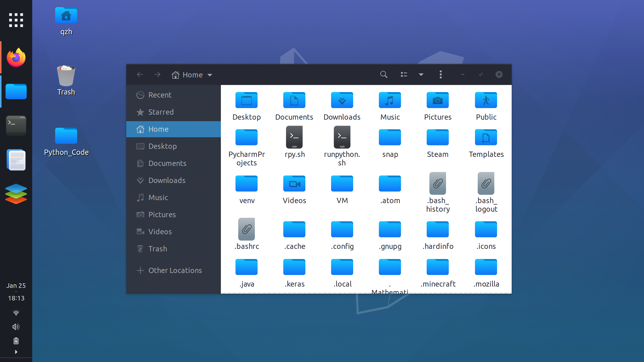Open Music from the sidebar
The width and height of the screenshot is (644, 362).
coord(174,198)
